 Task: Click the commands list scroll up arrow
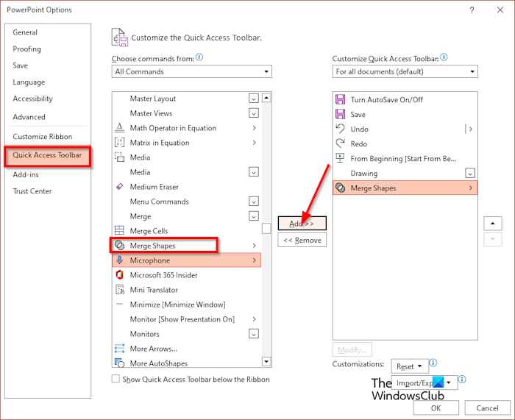coord(266,98)
